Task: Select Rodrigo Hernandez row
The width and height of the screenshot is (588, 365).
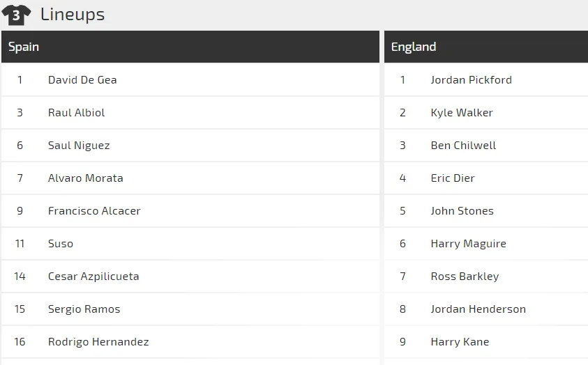Action: pyautogui.click(x=98, y=342)
